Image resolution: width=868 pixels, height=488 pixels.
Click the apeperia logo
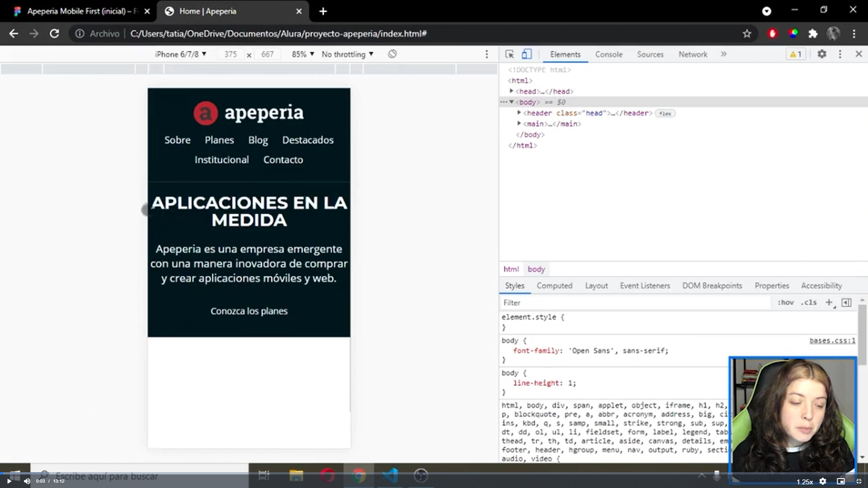(249, 113)
